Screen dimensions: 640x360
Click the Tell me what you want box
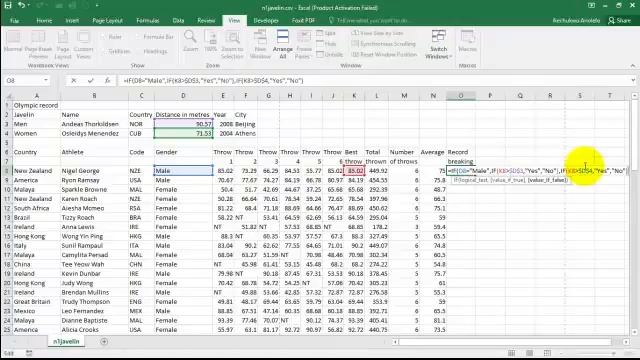369,20
